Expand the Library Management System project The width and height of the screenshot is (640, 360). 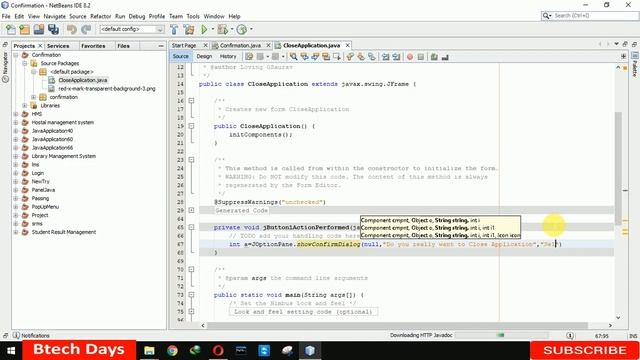coord(16,156)
